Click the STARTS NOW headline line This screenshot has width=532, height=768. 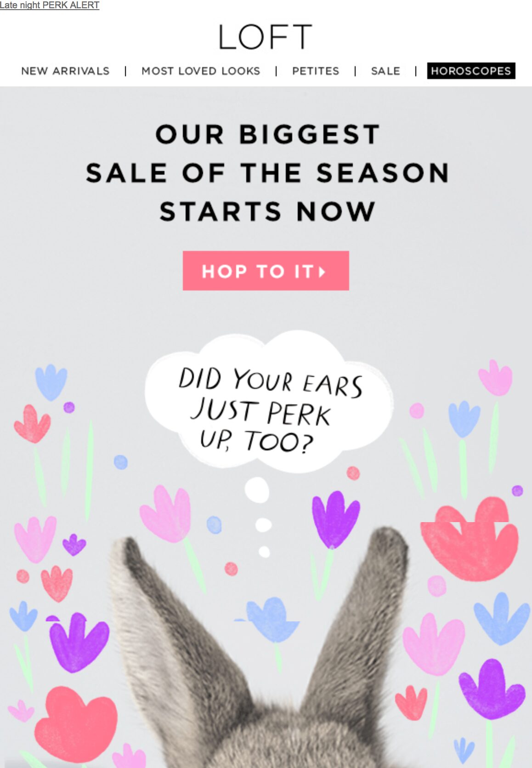(267, 211)
